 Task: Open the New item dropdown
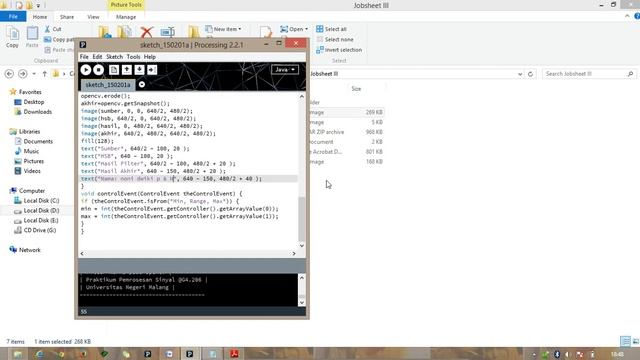(223, 29)
